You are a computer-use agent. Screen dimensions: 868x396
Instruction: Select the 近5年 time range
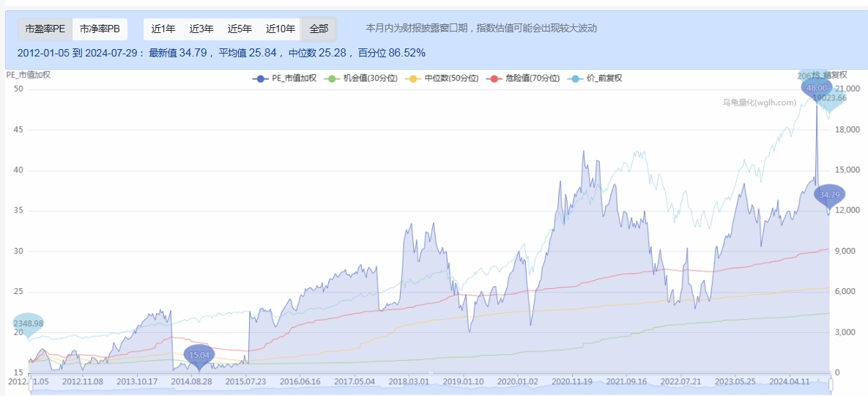(x=240, y=29)
